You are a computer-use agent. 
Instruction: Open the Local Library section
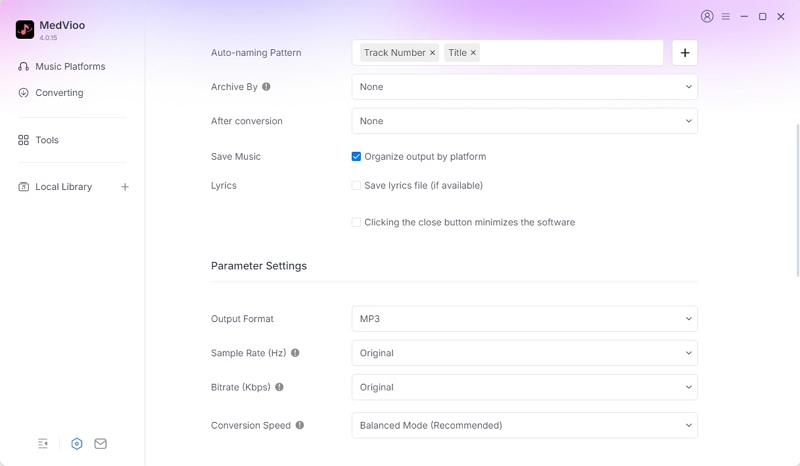click(63, 187)
